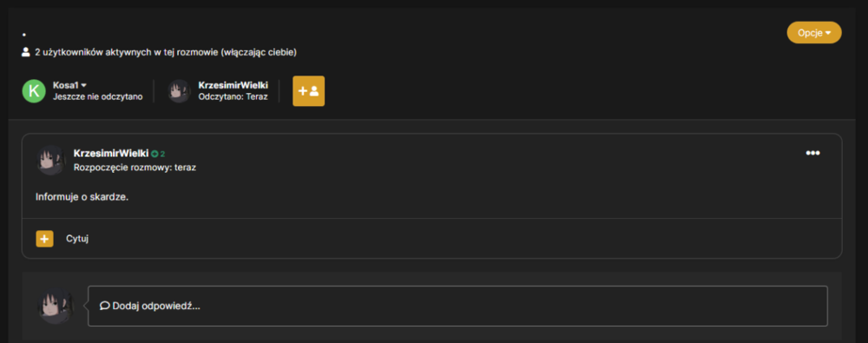Click the users icon beside active members text
The width and height of the screenshot is (868, 343).
[25, 52]
